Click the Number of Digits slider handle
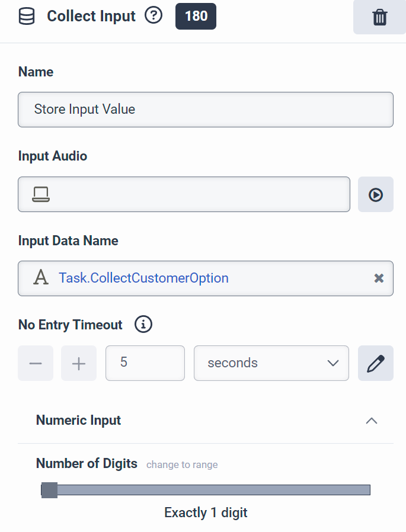This screenshot has width=406, height=532. click(49, 490)
